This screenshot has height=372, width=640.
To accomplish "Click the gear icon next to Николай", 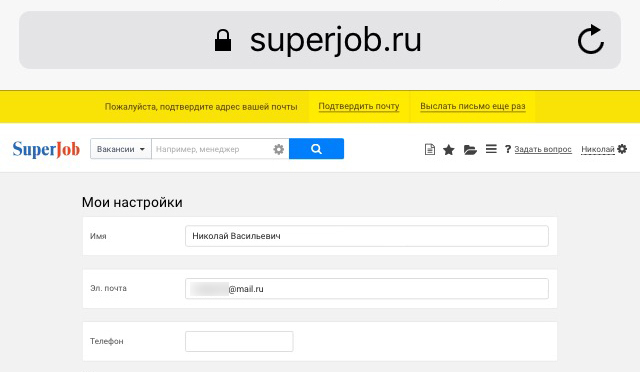I will point(622,149).
